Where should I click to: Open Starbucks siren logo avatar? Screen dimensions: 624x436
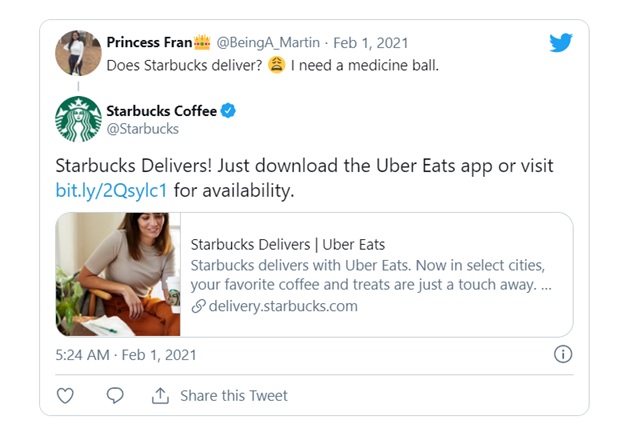tap(78, 119)
